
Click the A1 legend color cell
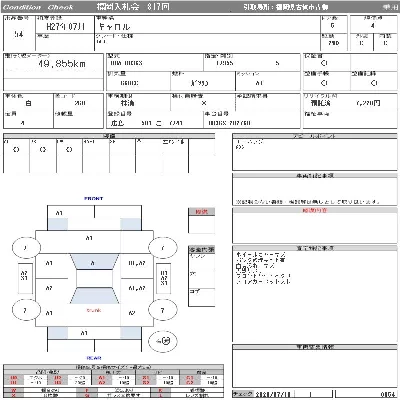click(102, 378)
